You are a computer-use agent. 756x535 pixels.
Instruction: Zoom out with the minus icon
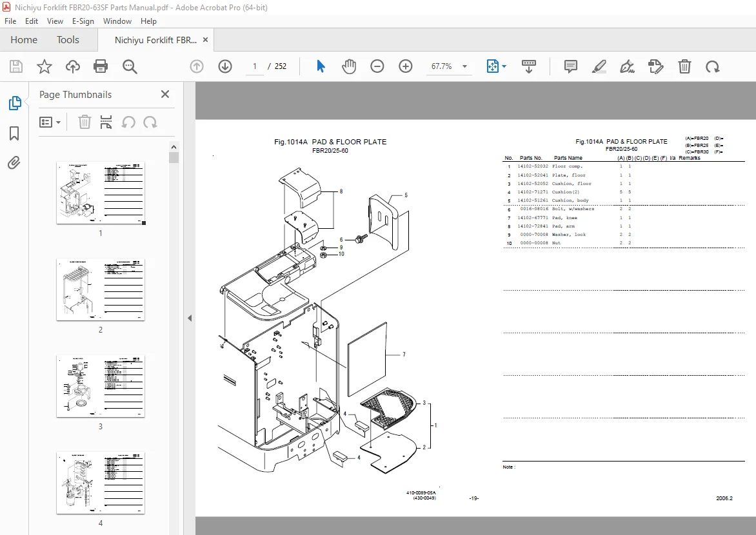tap(377, 66)
